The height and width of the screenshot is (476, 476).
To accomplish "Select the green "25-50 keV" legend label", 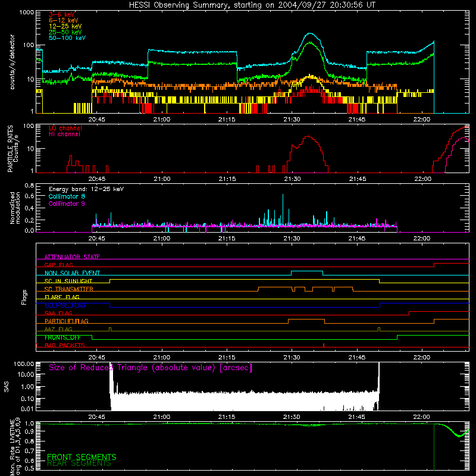I will [x=65, y=32].
